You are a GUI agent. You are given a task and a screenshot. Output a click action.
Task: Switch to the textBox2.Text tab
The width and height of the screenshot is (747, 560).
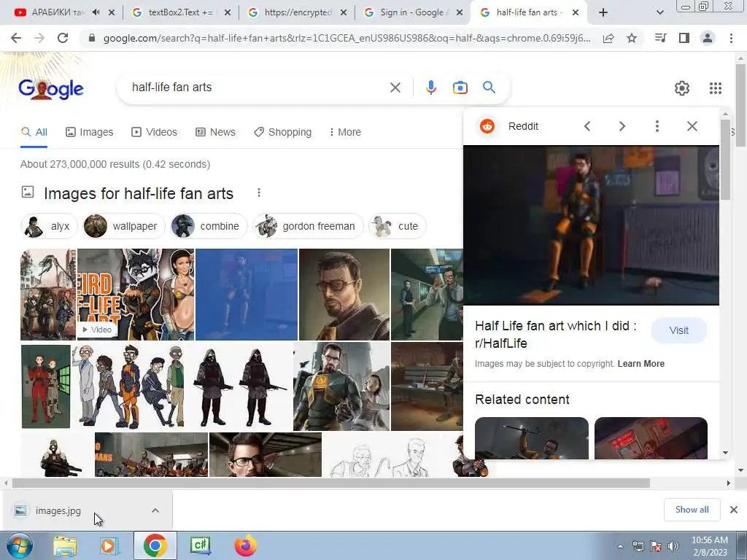179,12
